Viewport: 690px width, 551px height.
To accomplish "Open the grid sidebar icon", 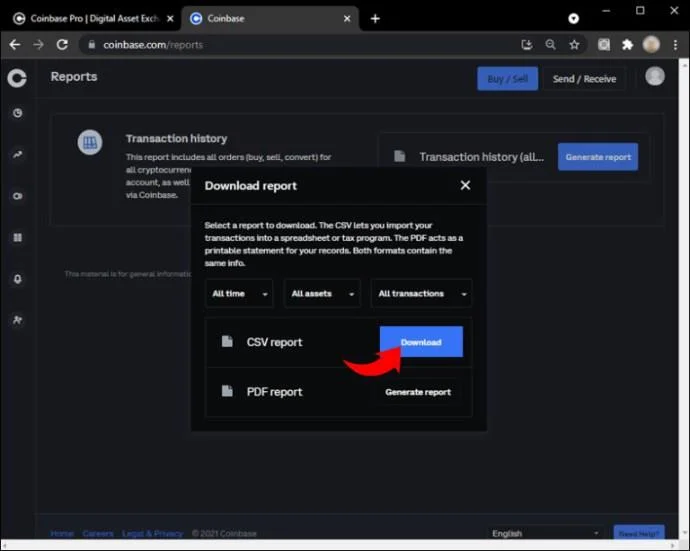I will 18,238.
